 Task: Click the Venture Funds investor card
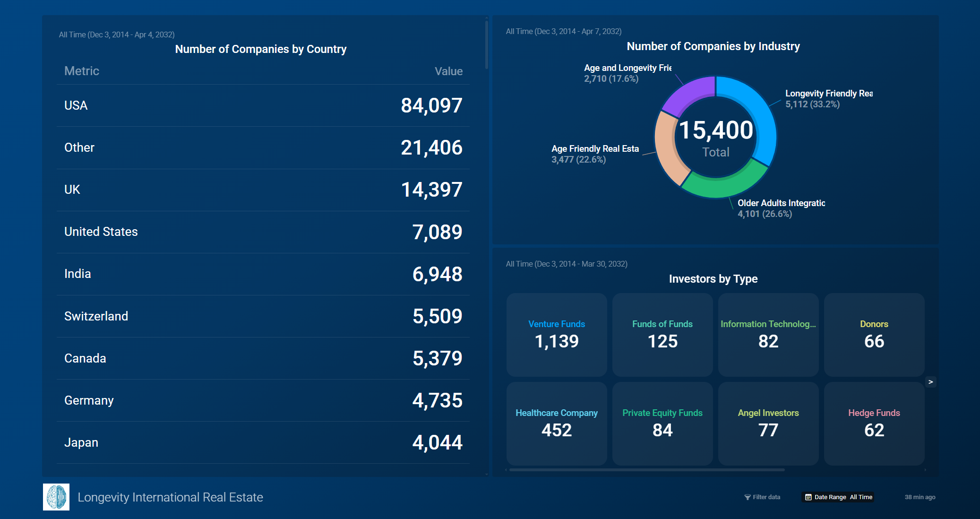click(x=557, y=334)
